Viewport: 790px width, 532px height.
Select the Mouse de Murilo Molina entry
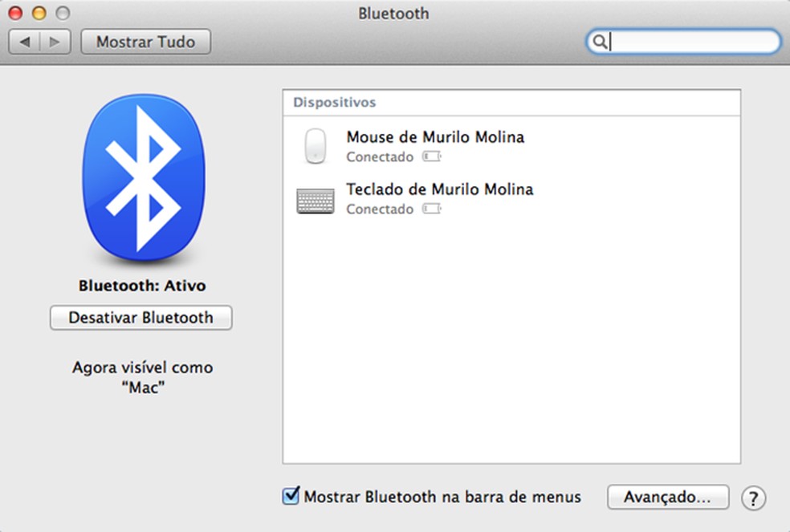pos(435,137)
